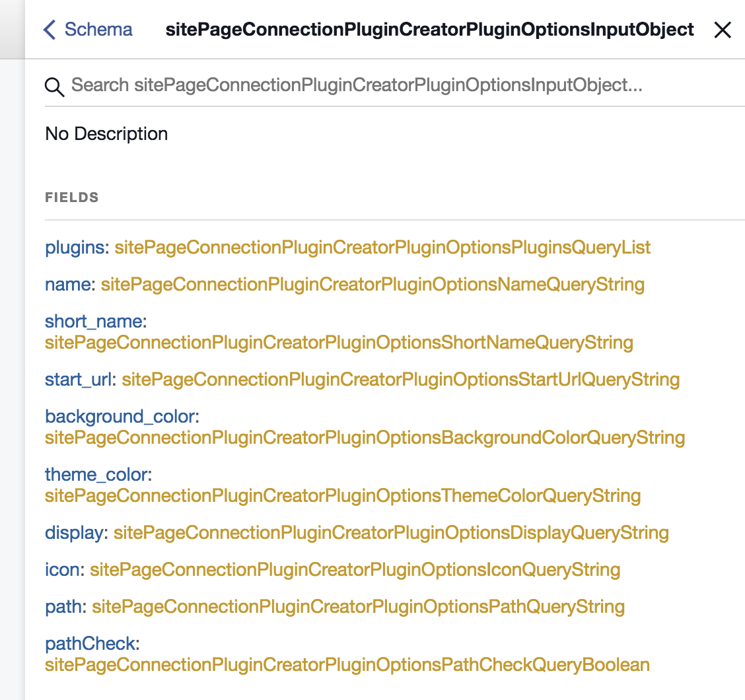Select the ThemeColorQueryString type link
Image resolution: width=745 pixels, height=700 pixels.
coord(342,495)
